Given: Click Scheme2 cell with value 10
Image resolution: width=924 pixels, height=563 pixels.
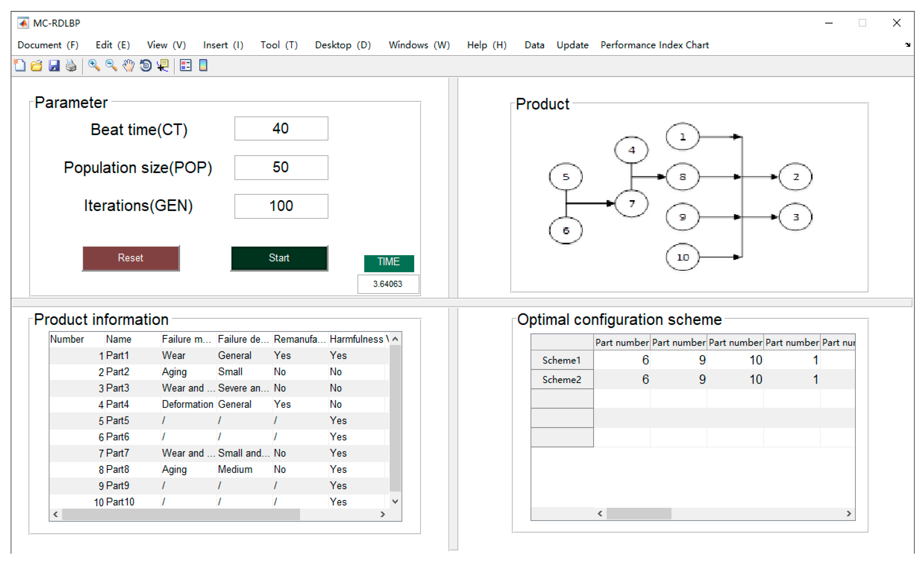Looking at the screenshot, I should point(736,379).
